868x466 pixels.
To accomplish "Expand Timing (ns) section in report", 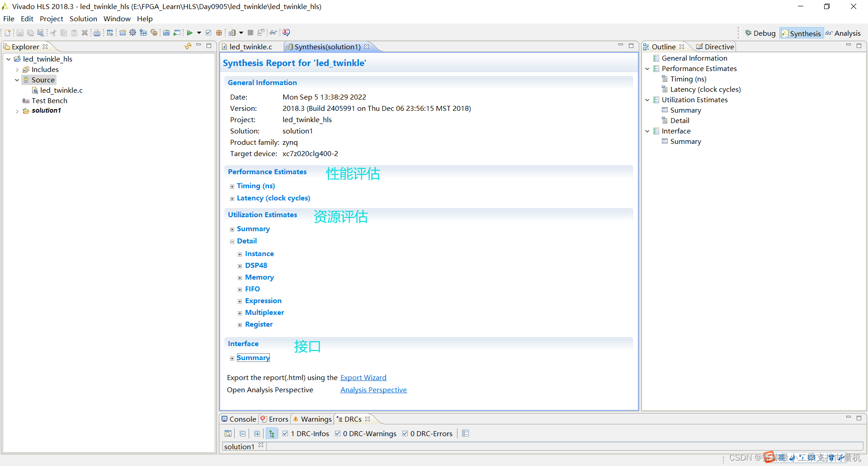I will (232, 186).
